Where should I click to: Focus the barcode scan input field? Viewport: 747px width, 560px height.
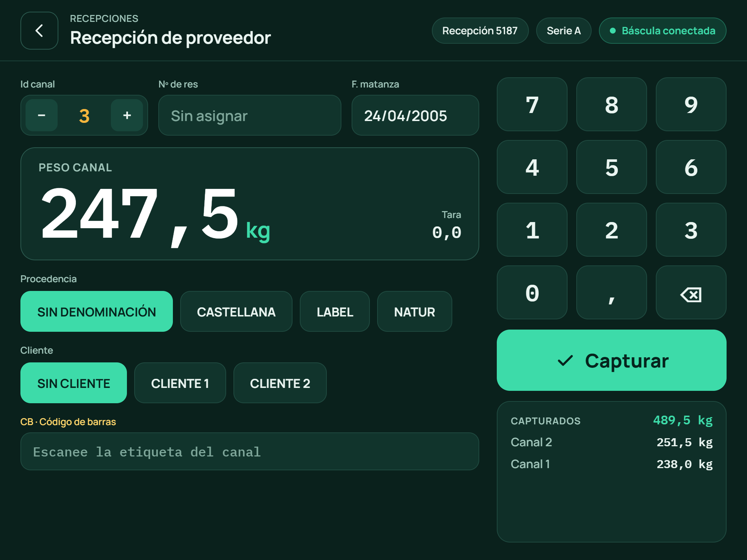[250, 451]
